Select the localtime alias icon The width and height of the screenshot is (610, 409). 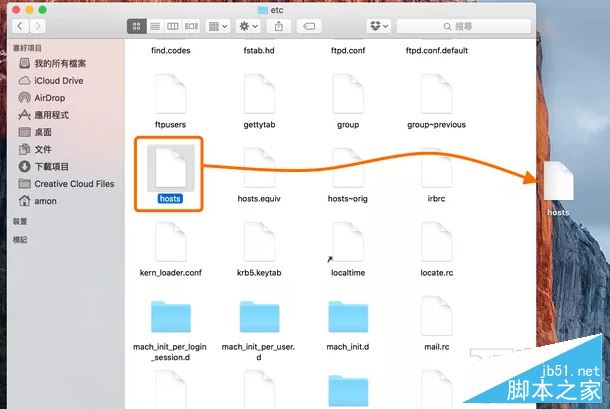(348, 242)
